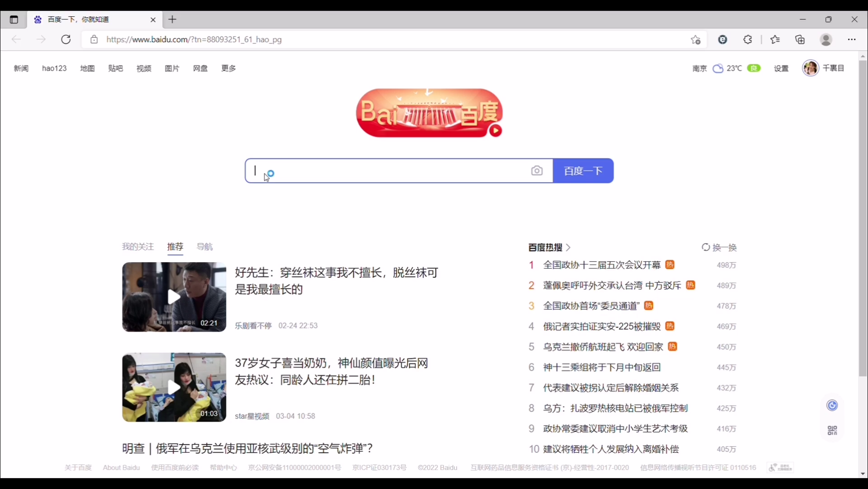The image size is (868, 489).
Task: Open the 好先生 穿丝袜 article title
Action: point(337,281)
